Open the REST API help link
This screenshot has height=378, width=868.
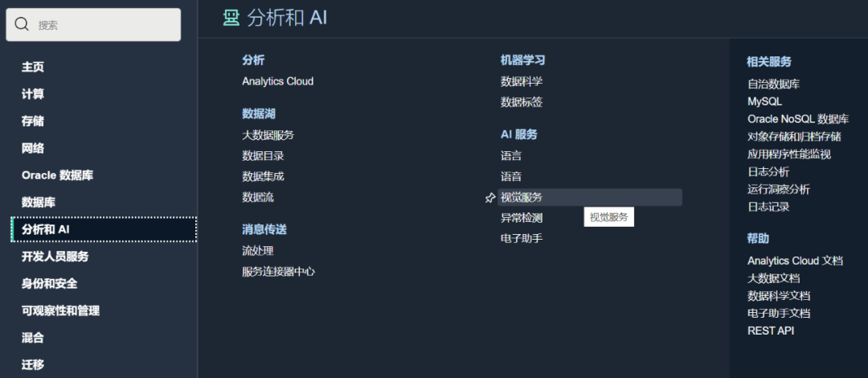[x=770, y=331]
